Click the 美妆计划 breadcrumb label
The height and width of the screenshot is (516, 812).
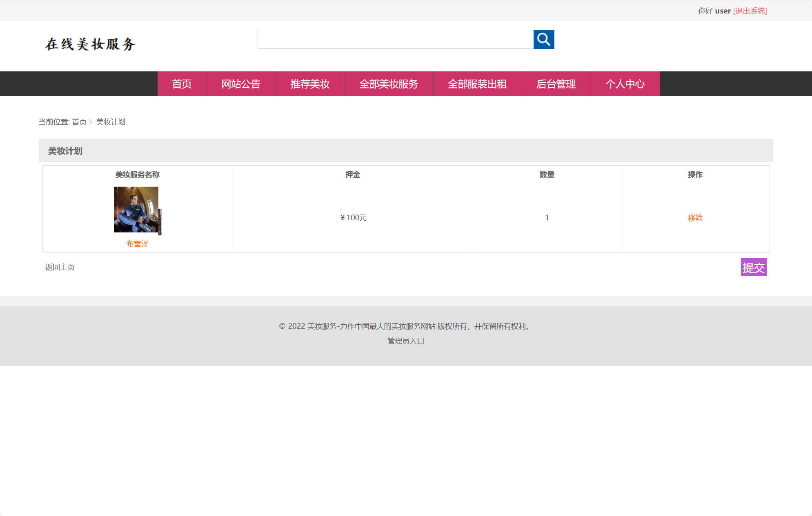tap(110, 122)
